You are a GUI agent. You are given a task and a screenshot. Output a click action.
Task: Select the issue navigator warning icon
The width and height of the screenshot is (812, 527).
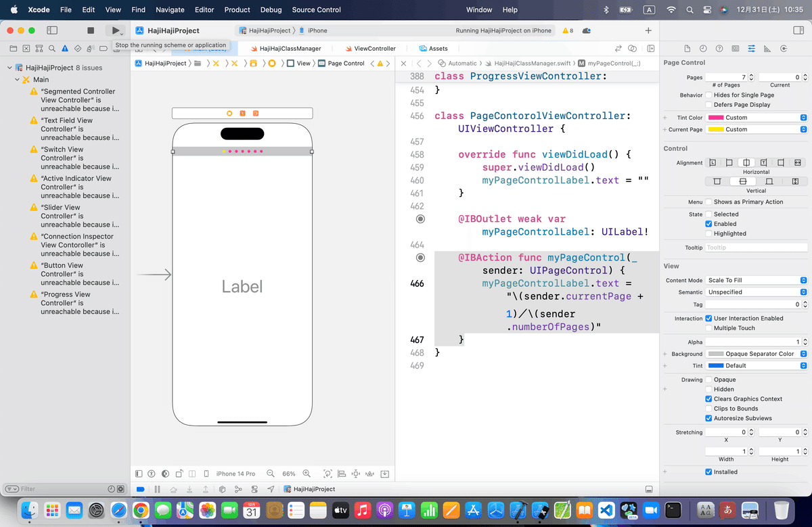(65, 49)
